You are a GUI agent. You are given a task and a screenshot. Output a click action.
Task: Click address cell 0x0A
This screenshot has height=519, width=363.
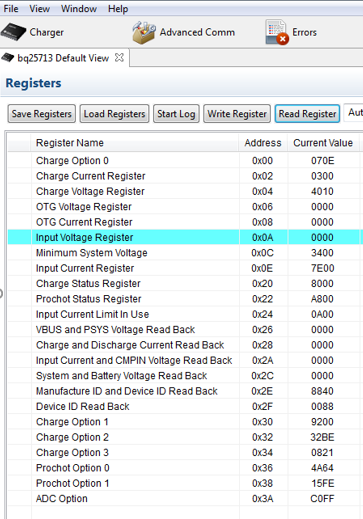tap(263, 237)
